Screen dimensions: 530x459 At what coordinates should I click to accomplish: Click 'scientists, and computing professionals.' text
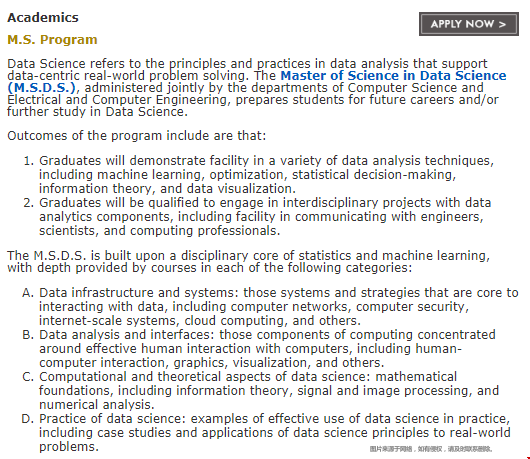tap(160, 231)
